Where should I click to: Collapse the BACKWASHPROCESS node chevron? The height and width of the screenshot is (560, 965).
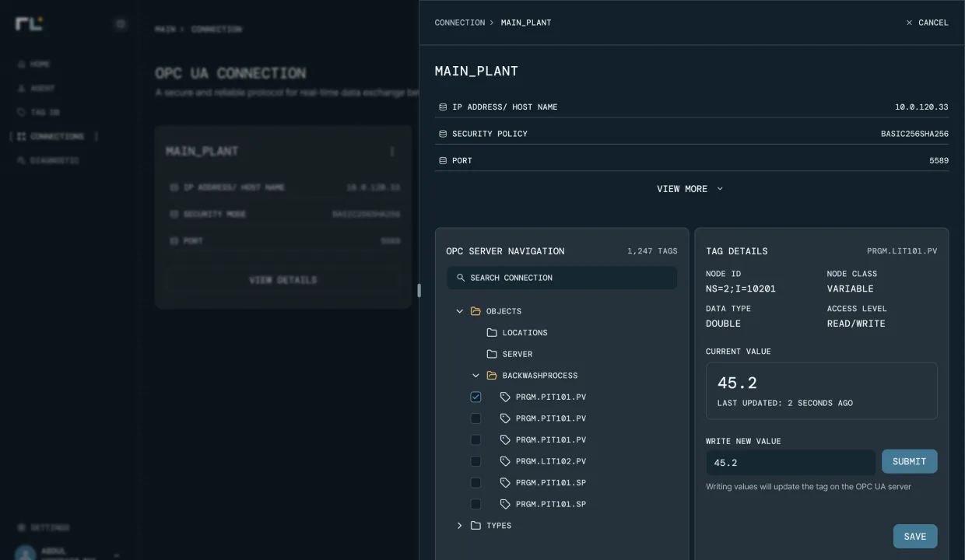pyautogui.click(x=475, y=376)
